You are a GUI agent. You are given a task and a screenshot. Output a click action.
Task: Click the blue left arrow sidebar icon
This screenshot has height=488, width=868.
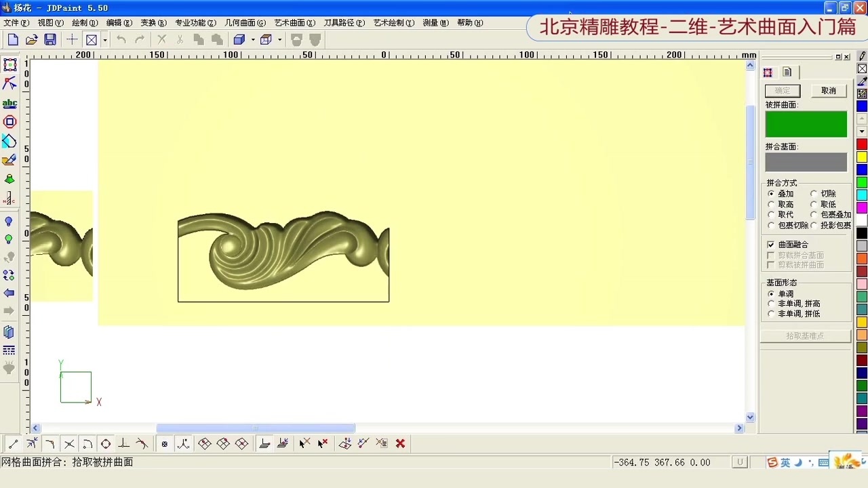9,293
